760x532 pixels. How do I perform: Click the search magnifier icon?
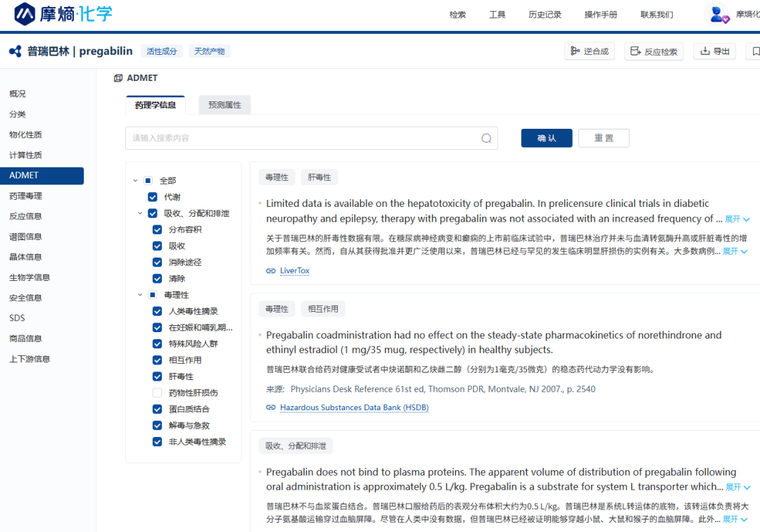pyautogui.click(x=486, y=139)
